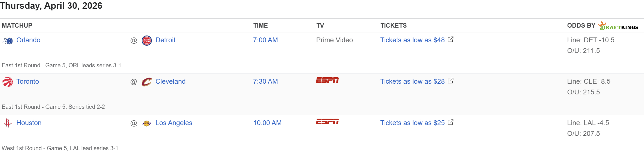Click the ESPN logo for Houston game
The width and height of the screenshot is (644, 153).
tap(327, 122)
